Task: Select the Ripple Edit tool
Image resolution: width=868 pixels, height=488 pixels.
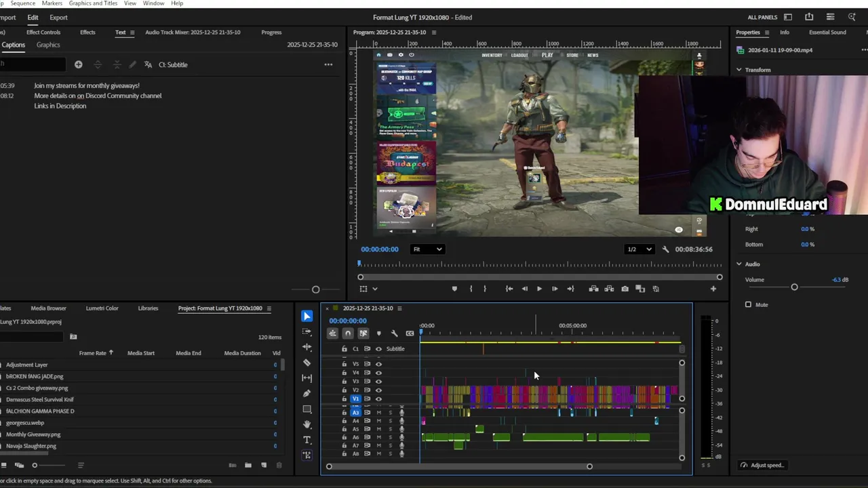Action: point(307,347)
